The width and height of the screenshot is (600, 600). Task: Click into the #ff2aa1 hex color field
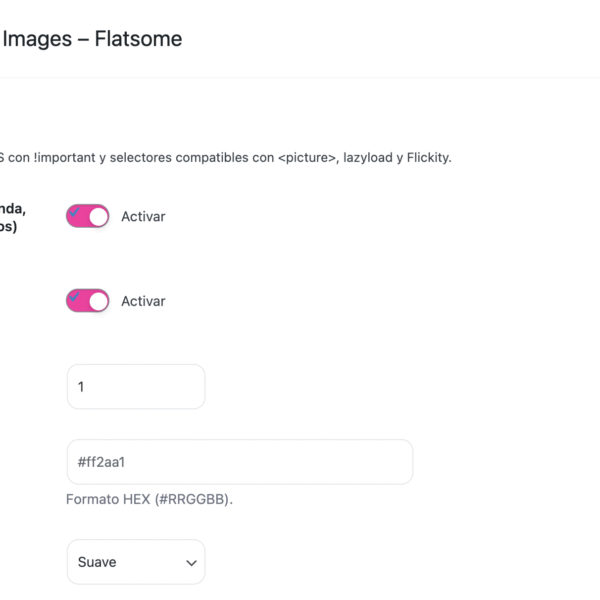pos(240,462)
